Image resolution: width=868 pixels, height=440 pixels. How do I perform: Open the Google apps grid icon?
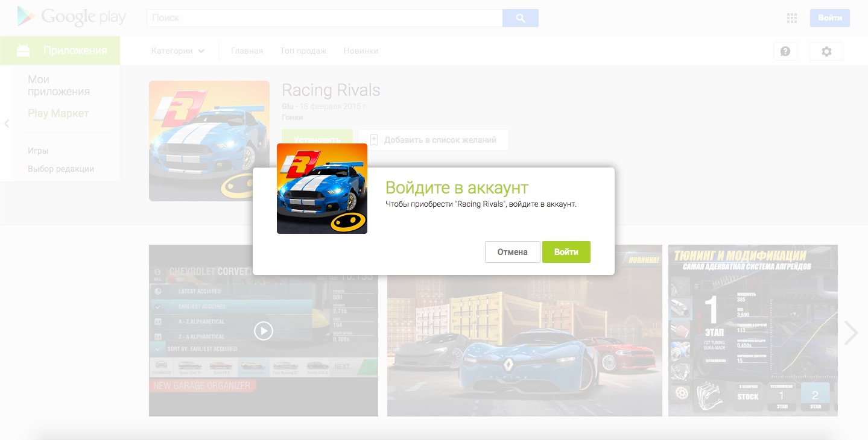(792, 18)
